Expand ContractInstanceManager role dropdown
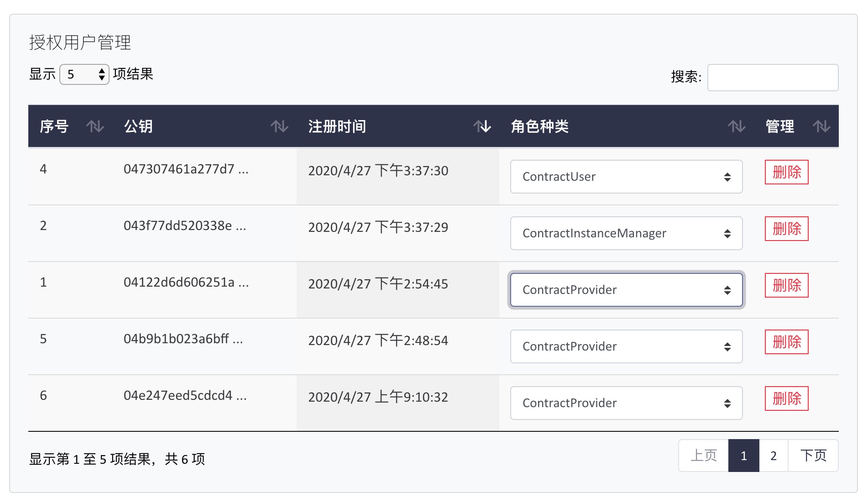This screenshot has width=868, height=503. [x=626, y=233]
